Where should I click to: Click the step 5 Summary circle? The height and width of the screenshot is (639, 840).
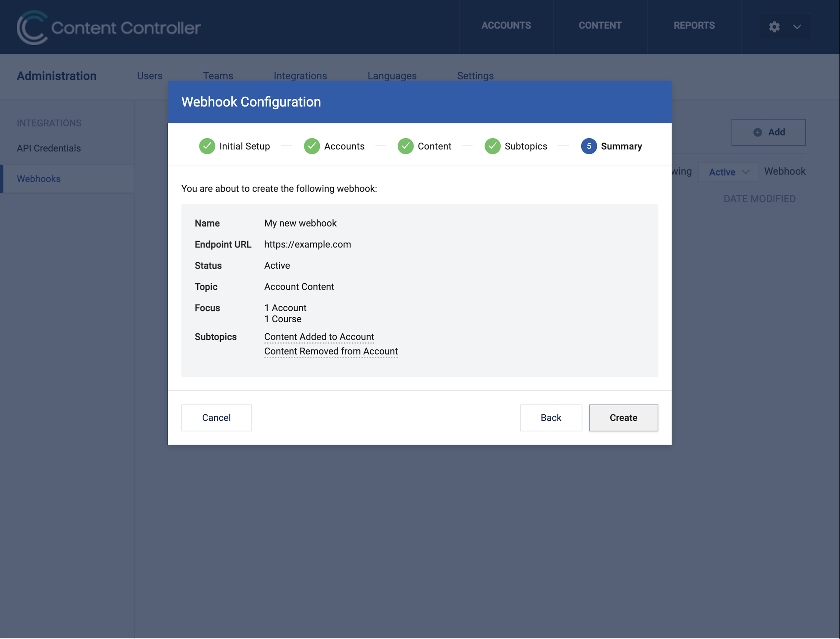589,146
